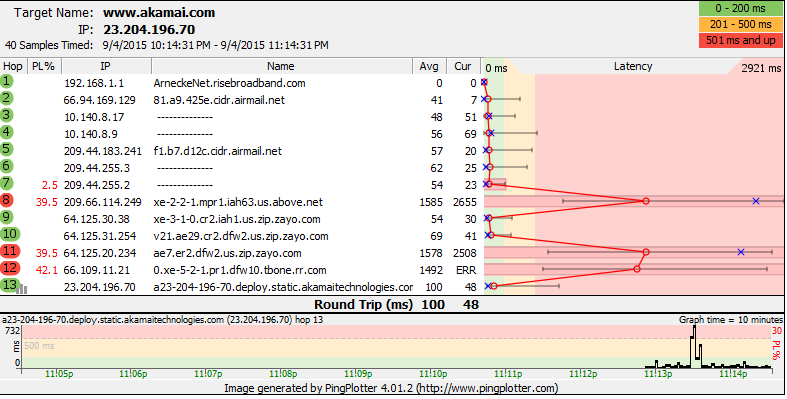Image resolution: width=787 pixels, height=399 pixels.
Task: Click the 1585 average value for hop 8
Action: 431,202
